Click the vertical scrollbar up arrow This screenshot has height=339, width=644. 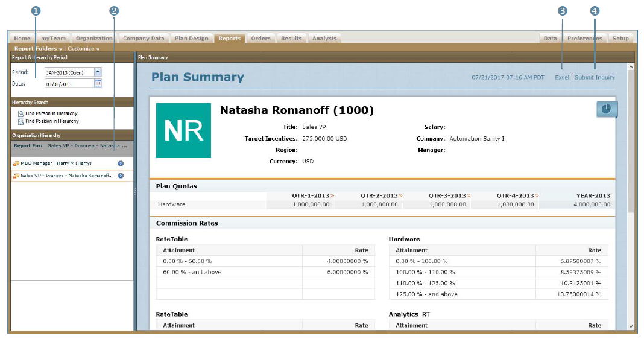tap(631, 66)
